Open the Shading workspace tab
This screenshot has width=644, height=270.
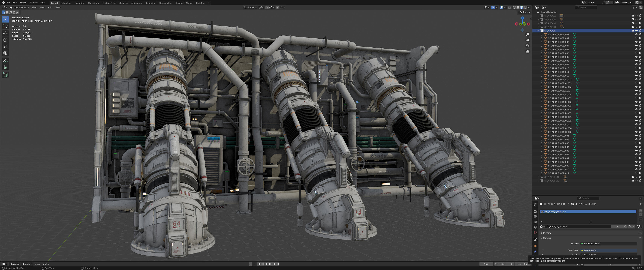point(123,3)
